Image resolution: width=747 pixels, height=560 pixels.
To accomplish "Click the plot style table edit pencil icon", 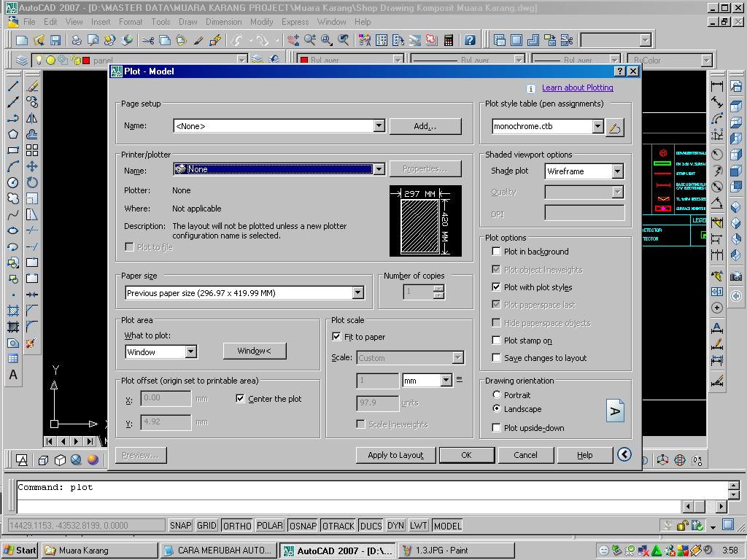I will click(614, 127).
